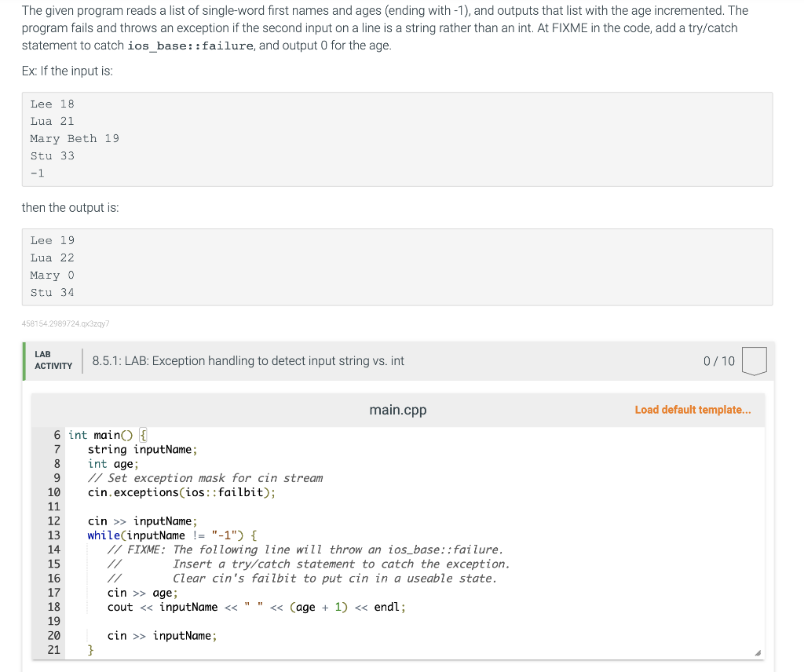Image resolution: width=804 pixels, height=672 pixels.
Task: Click 'Lee 18' in example input
Action: click(52, 104)
